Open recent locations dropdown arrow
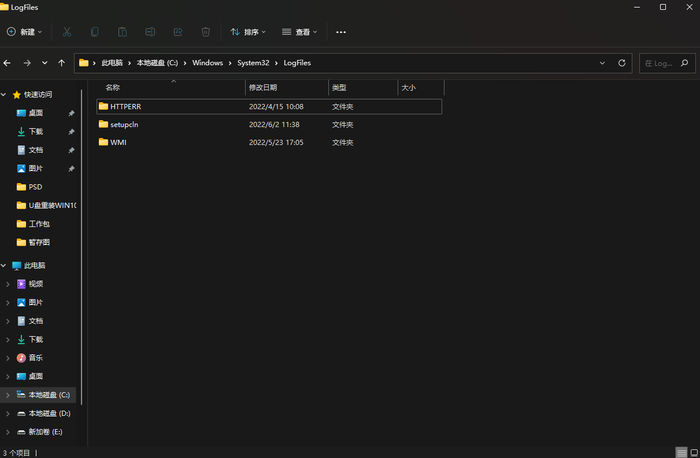This screenshot has width=700, height=458. 45,63
